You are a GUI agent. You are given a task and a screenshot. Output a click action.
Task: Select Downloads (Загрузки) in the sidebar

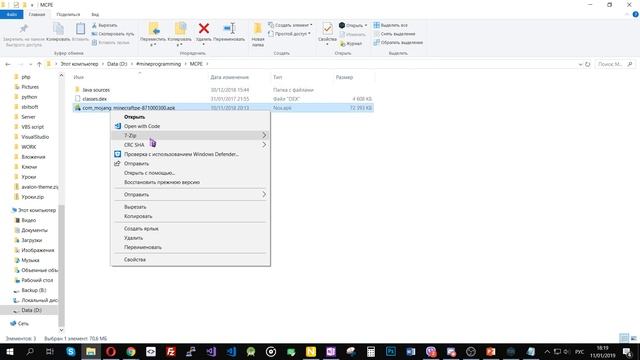click(31, 240)
